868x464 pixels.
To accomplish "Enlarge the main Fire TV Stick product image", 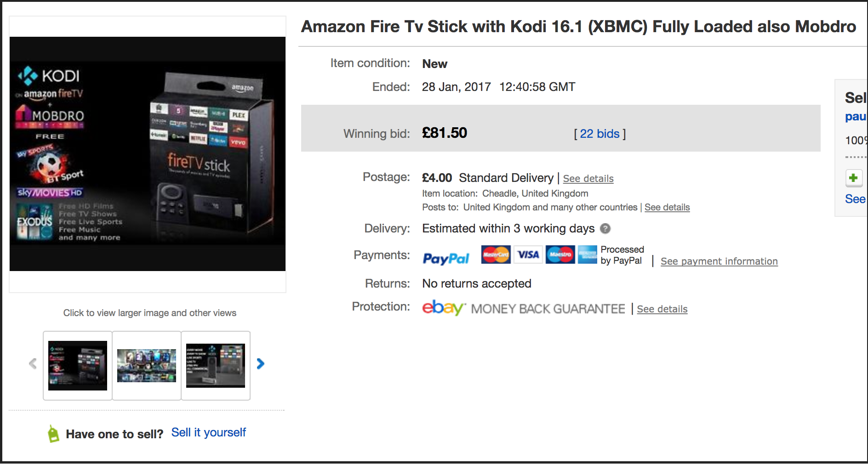I will point(148,154).
